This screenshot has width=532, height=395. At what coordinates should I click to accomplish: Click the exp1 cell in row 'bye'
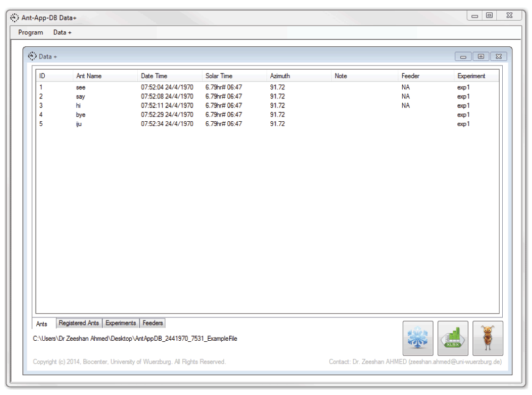coord(463,115)
